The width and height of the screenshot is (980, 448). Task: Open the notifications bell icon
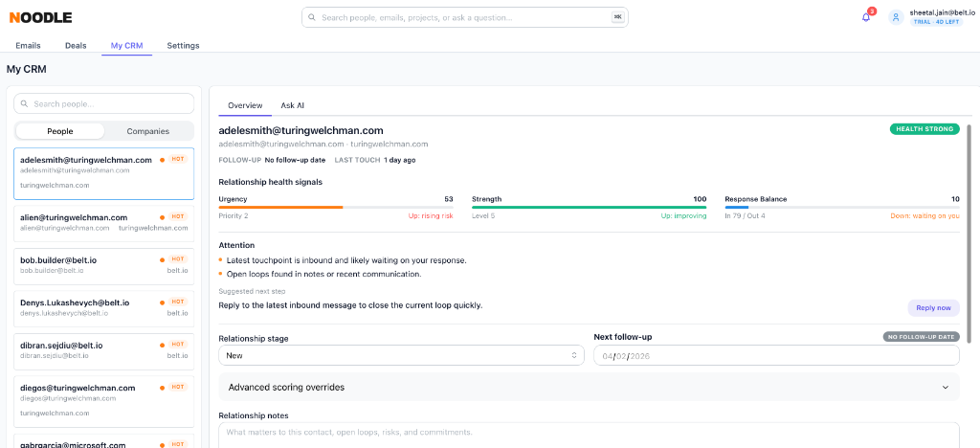(x=865, y=17)
